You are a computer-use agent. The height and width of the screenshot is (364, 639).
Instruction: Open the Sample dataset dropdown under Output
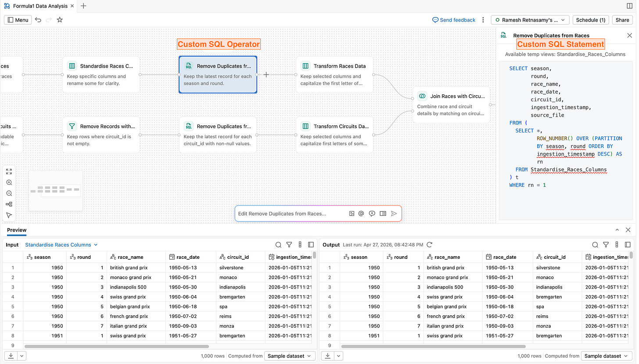(x=607, y=356)
